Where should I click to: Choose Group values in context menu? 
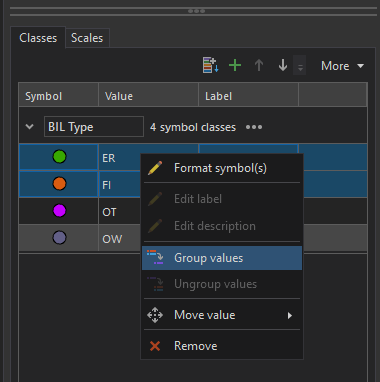coord(222,258)
